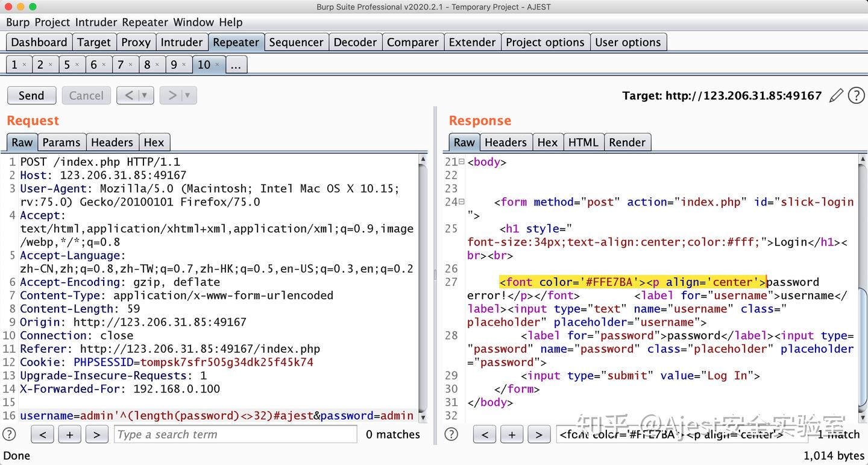This screenshot has width=868, height=465.
Task: Focus Request search term field
Action: (236, 434)
